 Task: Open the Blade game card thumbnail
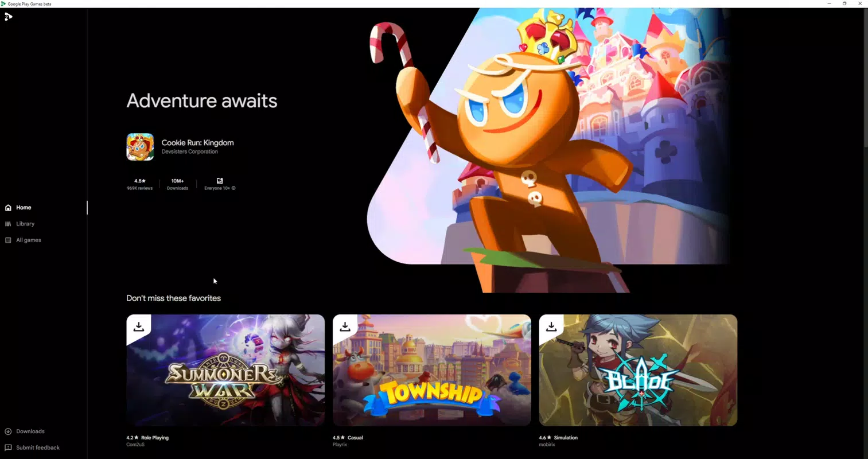pos(638,370)
